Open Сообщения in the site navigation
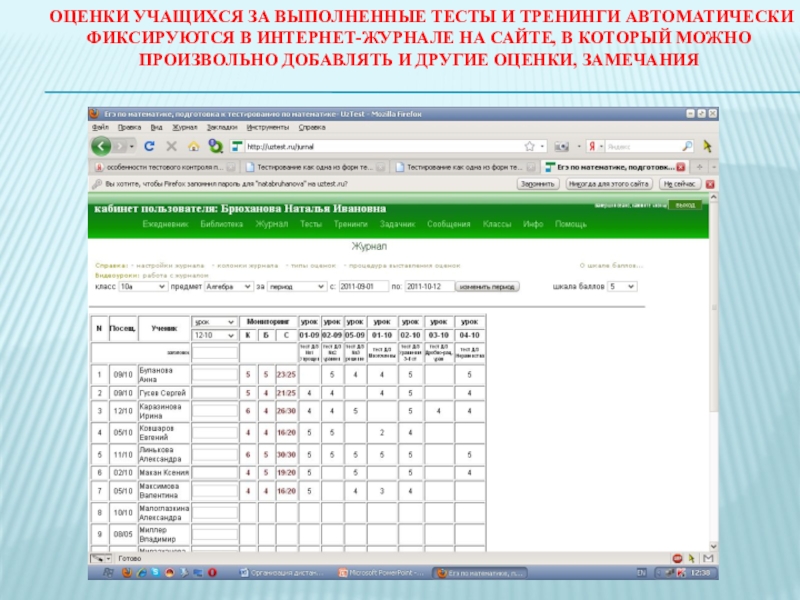This screenshot has width=800, height=600. coord(448,224)
